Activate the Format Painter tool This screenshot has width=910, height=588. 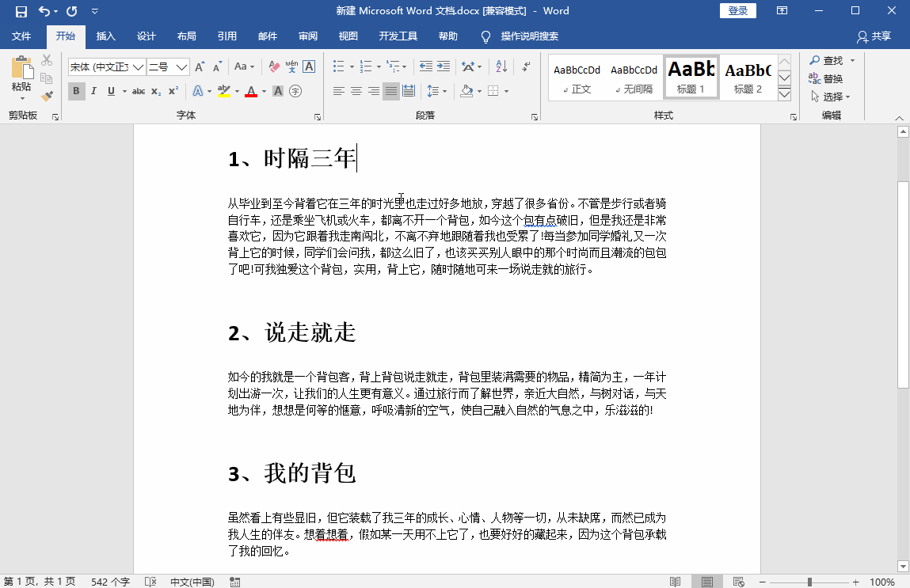pos(47,95)
